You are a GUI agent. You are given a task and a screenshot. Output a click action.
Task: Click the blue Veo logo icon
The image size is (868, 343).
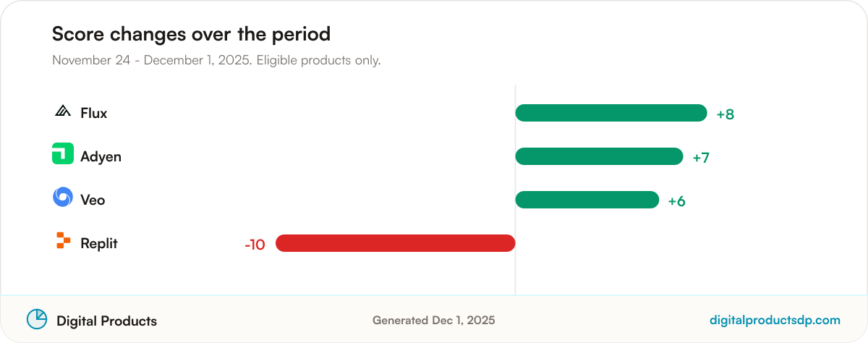pos(63,197)
